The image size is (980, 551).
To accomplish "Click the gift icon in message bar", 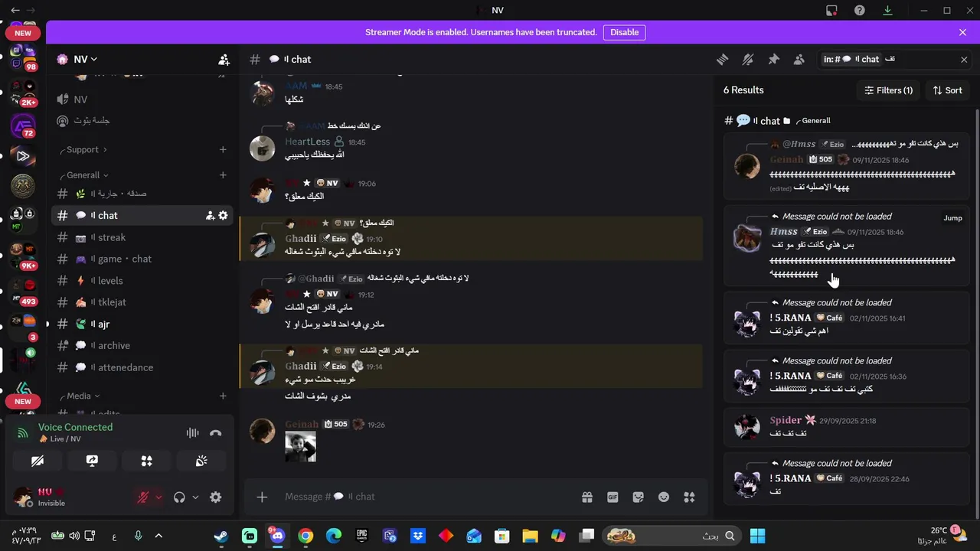I will click(586, 497).
